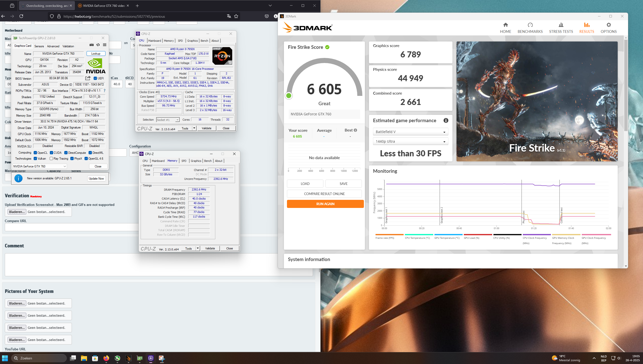This screenshot has width=643, height=364.
Task: Click Validate in the upper CPU-Z window
Action: click(206, 129)
